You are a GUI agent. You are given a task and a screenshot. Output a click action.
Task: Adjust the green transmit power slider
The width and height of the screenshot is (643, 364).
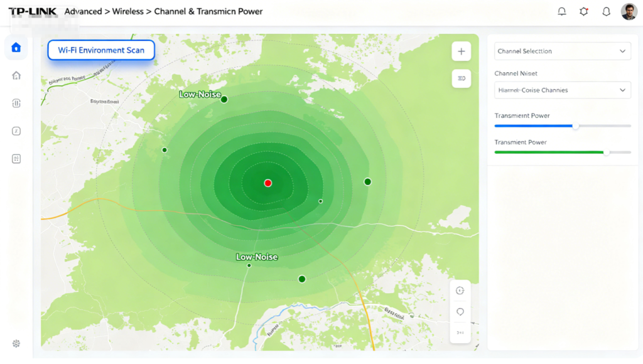(x=606, y=153)
